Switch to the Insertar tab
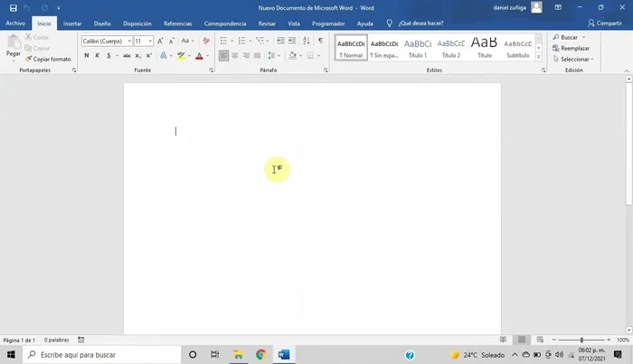Viewport: 633px width, 364px height. click(x=72, y=23)
